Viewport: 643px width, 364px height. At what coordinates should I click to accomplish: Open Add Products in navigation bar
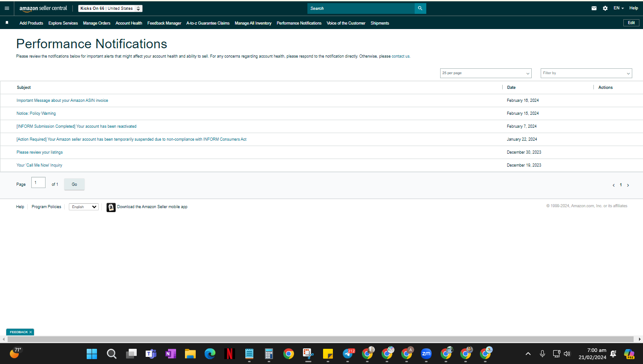click(x=31, y=23)
